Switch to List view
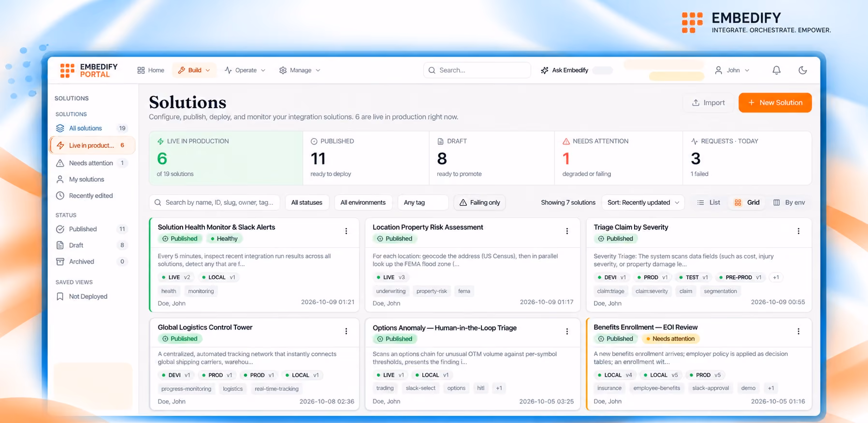Screen dimensions: 868x423 pos(709,203)
